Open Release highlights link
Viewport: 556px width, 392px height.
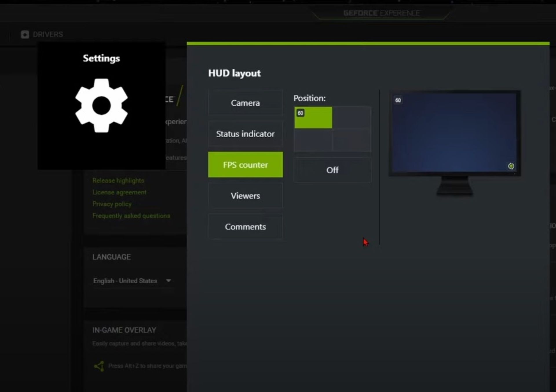(x=118, y=180)
